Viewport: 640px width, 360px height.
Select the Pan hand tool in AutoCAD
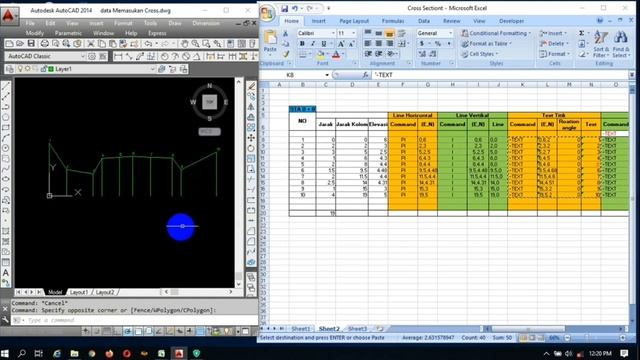click(184, 44)
